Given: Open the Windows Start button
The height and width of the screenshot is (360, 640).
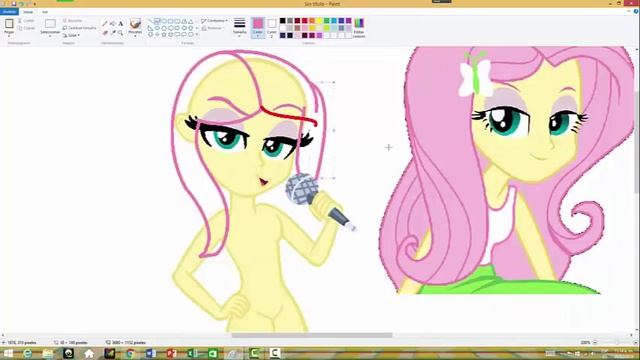Looking at the screenshot, I should click(x=8, y=353).
